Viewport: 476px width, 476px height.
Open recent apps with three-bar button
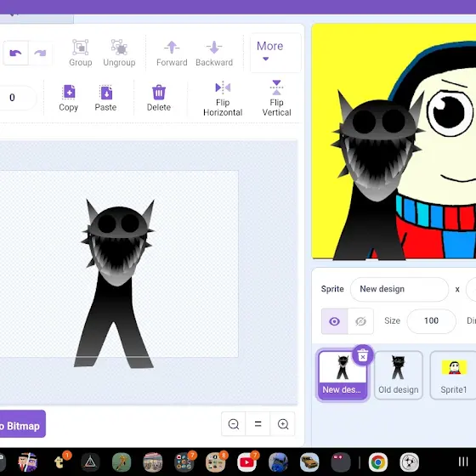coord(463,462)
